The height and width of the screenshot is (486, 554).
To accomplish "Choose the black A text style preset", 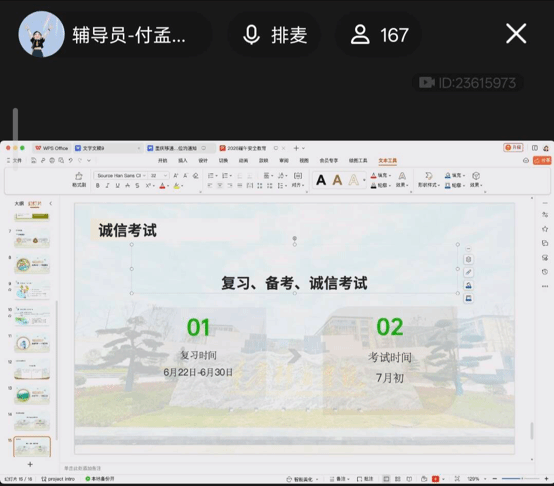I will click(x=321, y=180).
